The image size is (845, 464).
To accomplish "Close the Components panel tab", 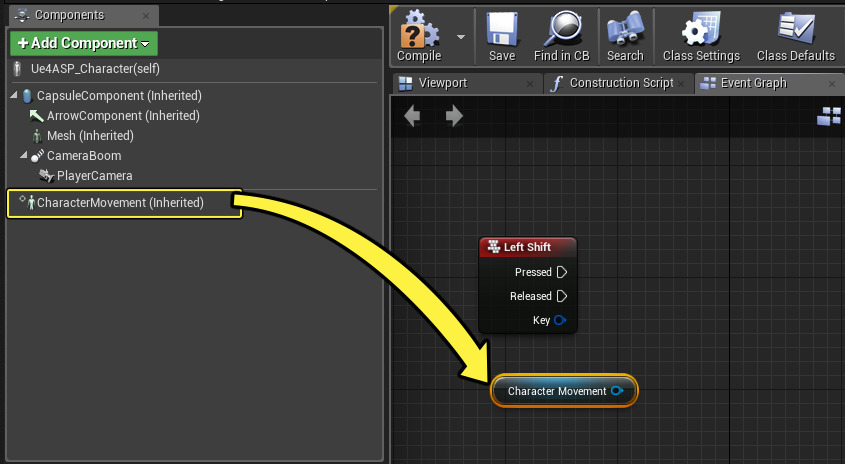I will click(146, 16).
